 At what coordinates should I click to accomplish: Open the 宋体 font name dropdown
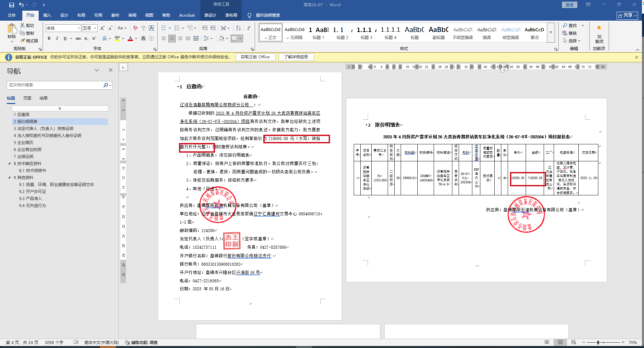79,28
